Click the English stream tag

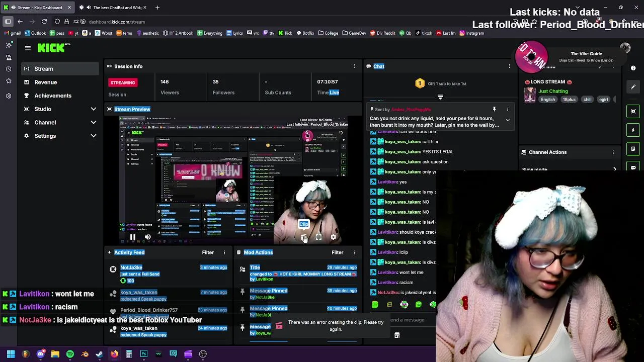click(548, 100)
